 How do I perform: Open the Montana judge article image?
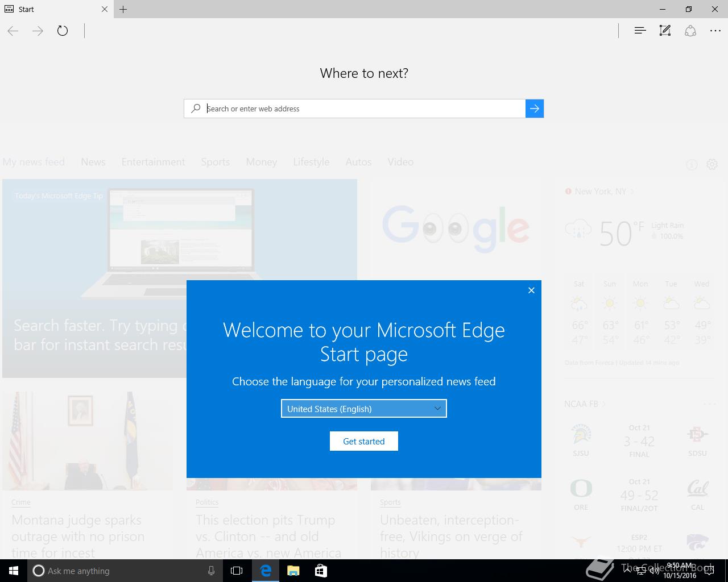tap(88, 440)
